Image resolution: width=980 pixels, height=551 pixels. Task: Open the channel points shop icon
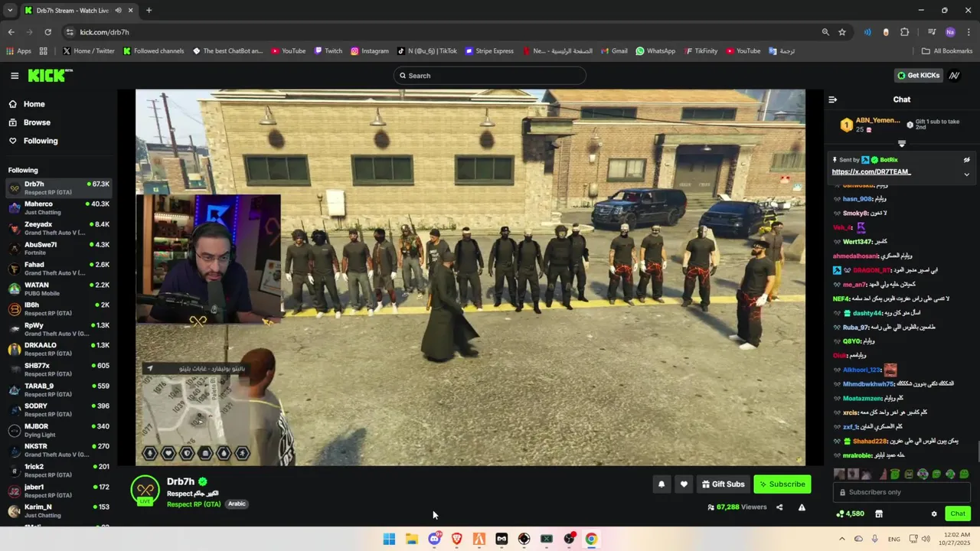tap(879, 514)
